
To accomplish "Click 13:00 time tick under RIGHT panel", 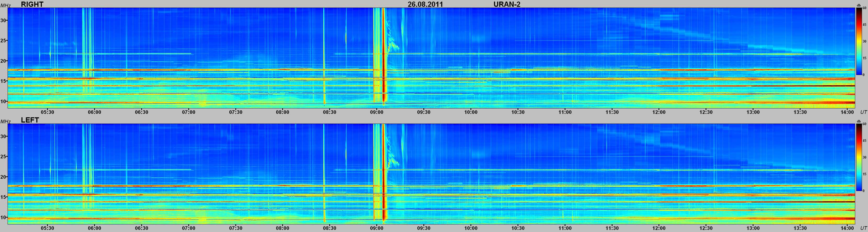I will tap(753, 112).
